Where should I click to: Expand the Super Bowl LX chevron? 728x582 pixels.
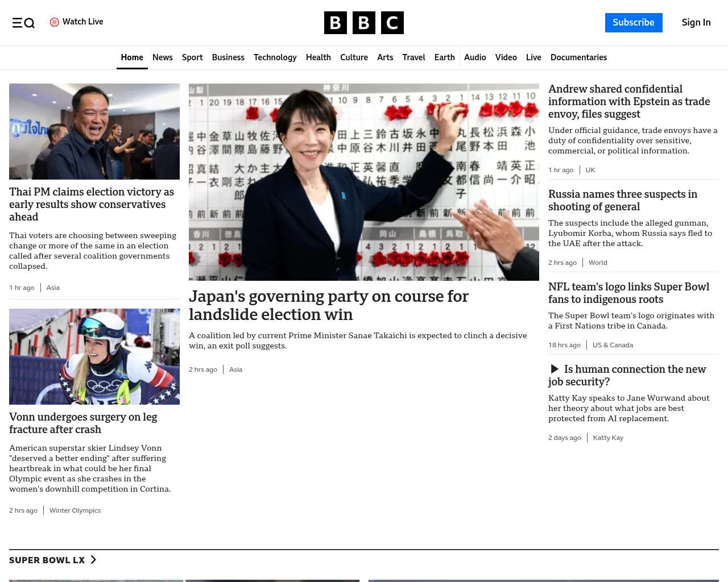coord(94,560)
